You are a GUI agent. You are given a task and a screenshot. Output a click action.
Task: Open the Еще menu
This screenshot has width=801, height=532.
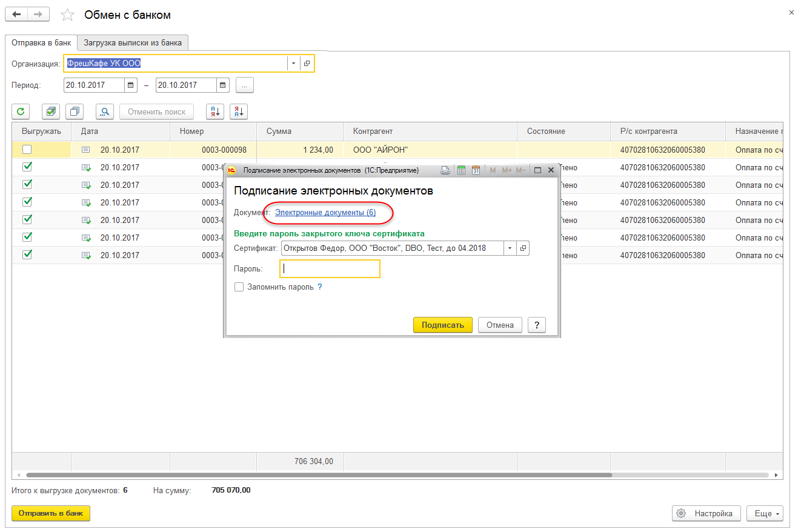(765, 513)
